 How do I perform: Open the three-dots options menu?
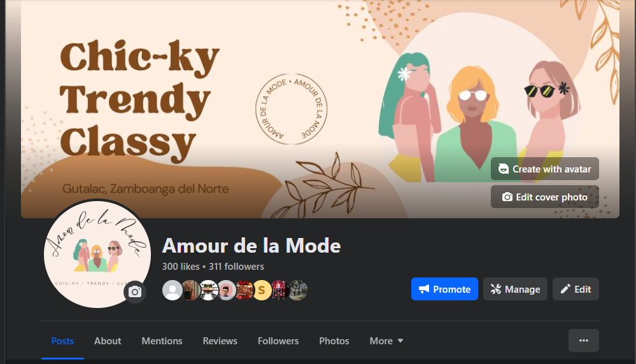click(583, 340)
